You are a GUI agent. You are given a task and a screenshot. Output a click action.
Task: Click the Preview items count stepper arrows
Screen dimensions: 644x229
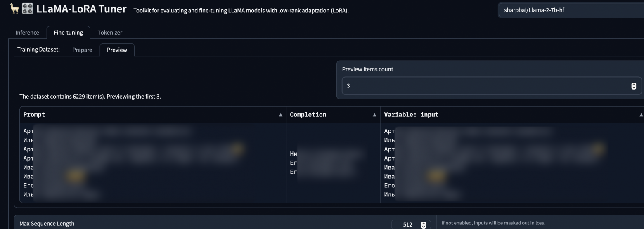pyautogui.click(x=634, y=86)
